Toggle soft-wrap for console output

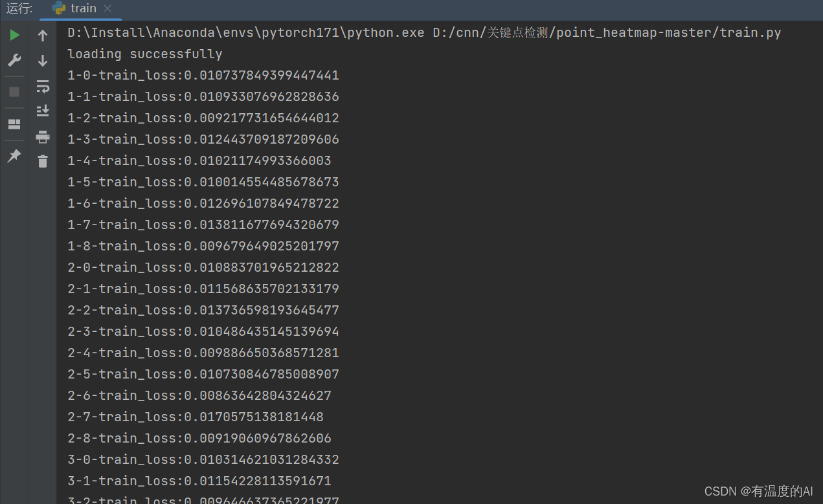pyautogui.click(x=43, y=86)
